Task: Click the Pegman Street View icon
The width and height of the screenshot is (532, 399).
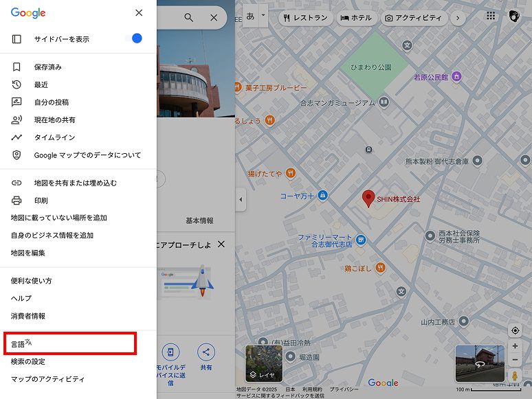Action: tap(515, 376)
